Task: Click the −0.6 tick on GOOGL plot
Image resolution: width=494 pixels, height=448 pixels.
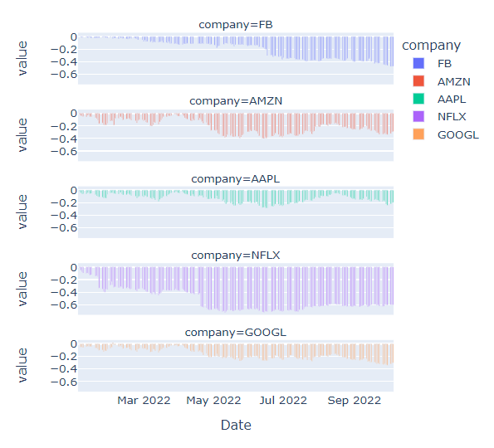Action: click(64, 382)
